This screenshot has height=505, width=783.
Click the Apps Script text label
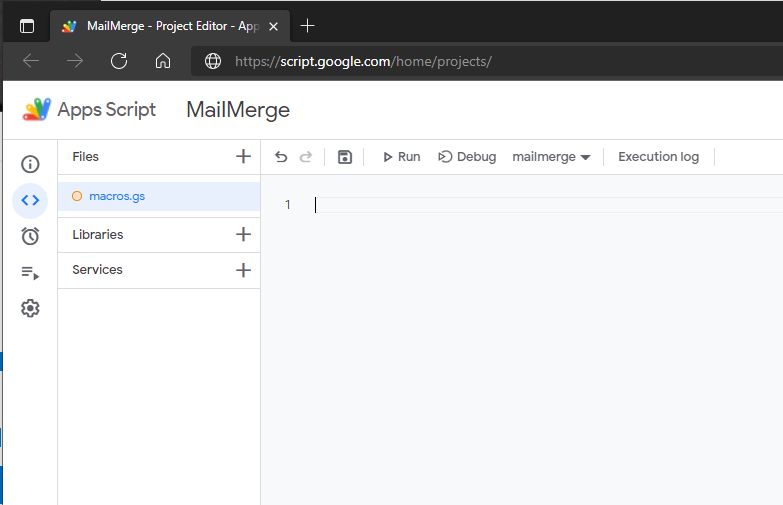click(106, 109)
